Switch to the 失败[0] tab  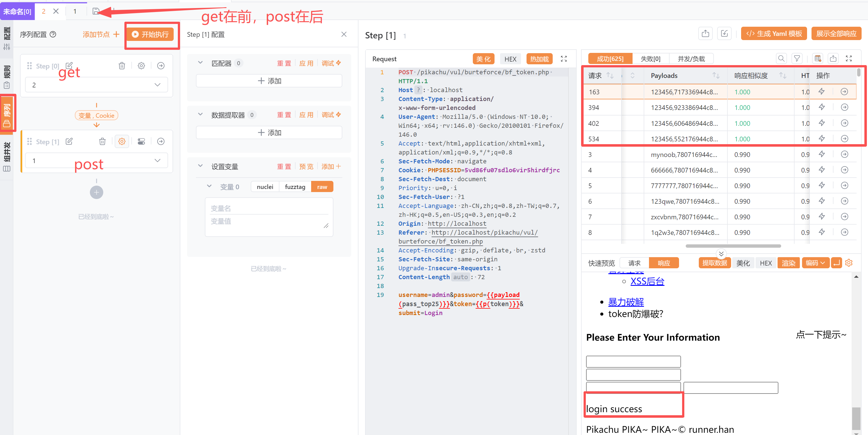(650, 59)
